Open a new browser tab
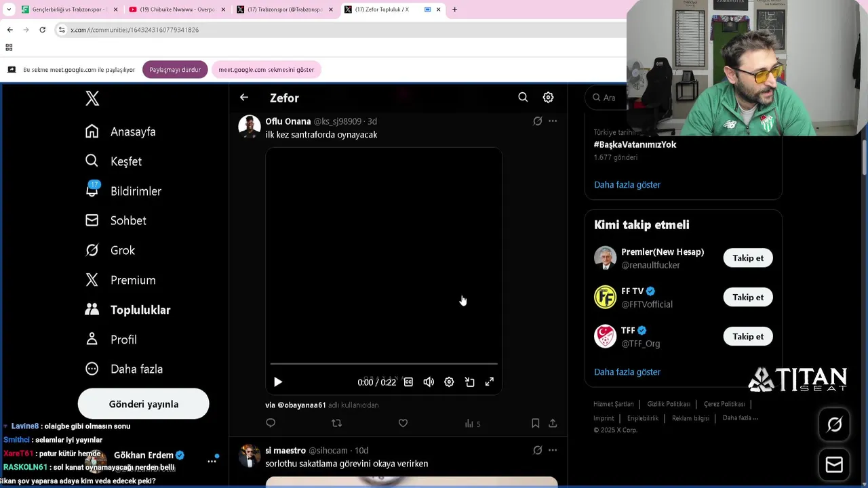Screen dimensions: 868x488 [x=454, y=9]
